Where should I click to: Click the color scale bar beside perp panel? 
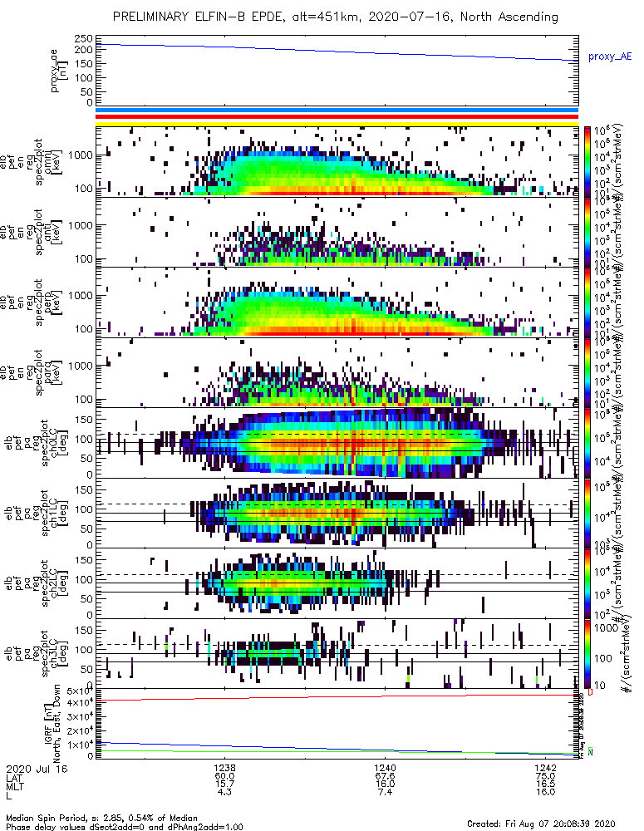tap(587, 302)
